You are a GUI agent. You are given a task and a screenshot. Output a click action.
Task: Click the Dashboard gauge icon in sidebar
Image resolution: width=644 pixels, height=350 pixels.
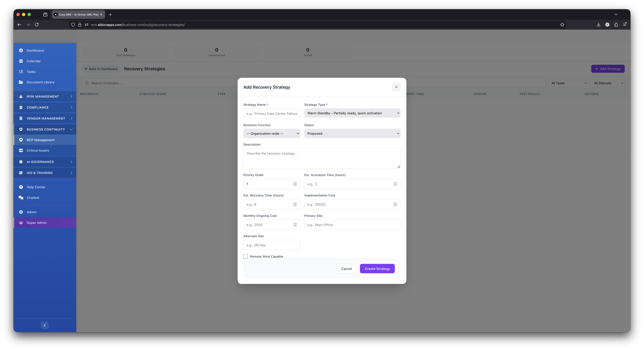(21, 51)
